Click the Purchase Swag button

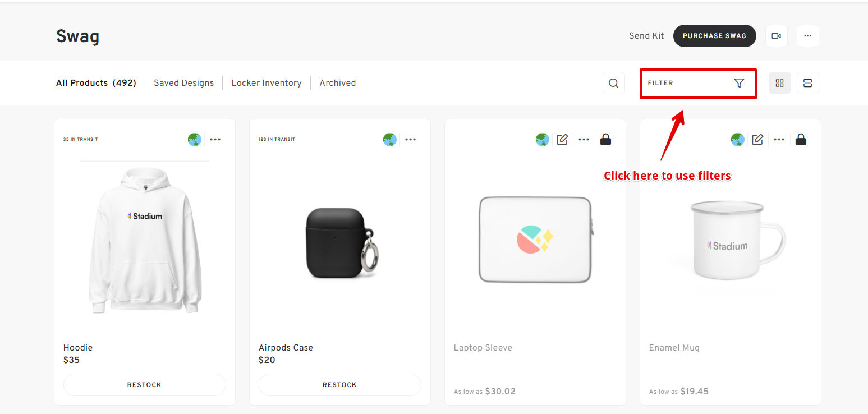coord(714,36)
